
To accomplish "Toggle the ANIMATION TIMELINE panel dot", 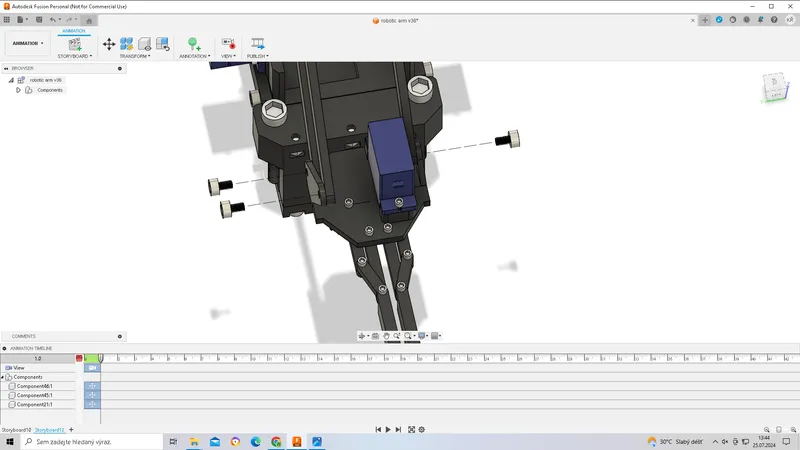I will coord(5,348).
